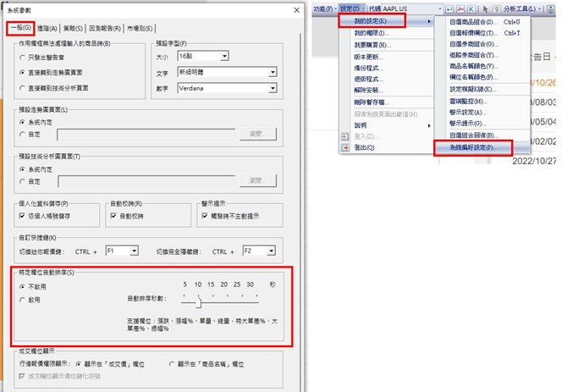Screen dimensions: 584x392
Task: Click the AAPL.US code input field
Action: point(409,9)
